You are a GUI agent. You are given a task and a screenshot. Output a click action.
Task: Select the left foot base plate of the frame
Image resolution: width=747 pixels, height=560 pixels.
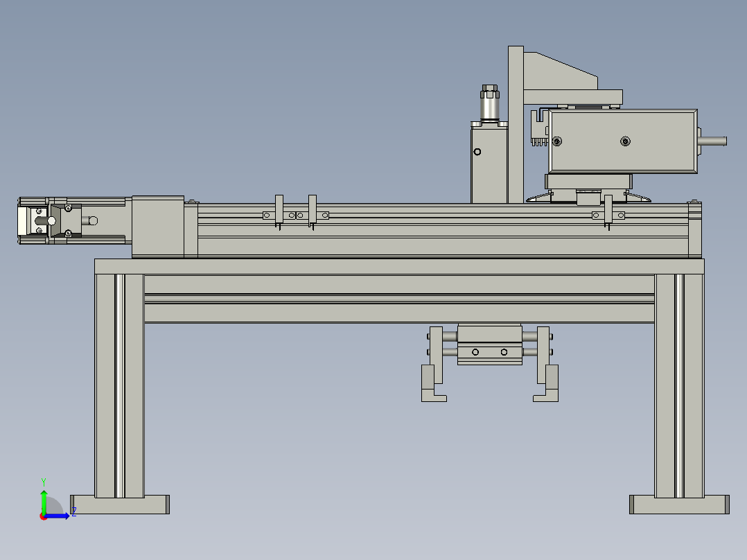[x=120, y=505]
